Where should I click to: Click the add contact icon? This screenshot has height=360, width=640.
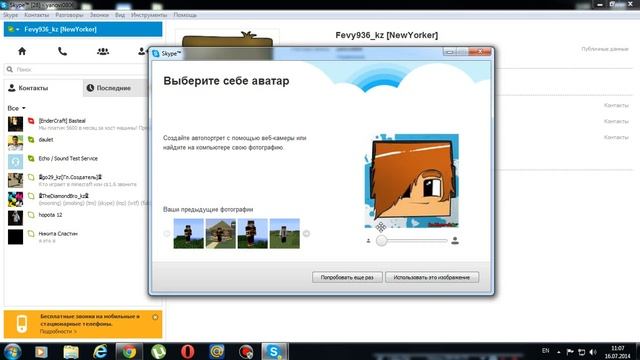(142, 51)
